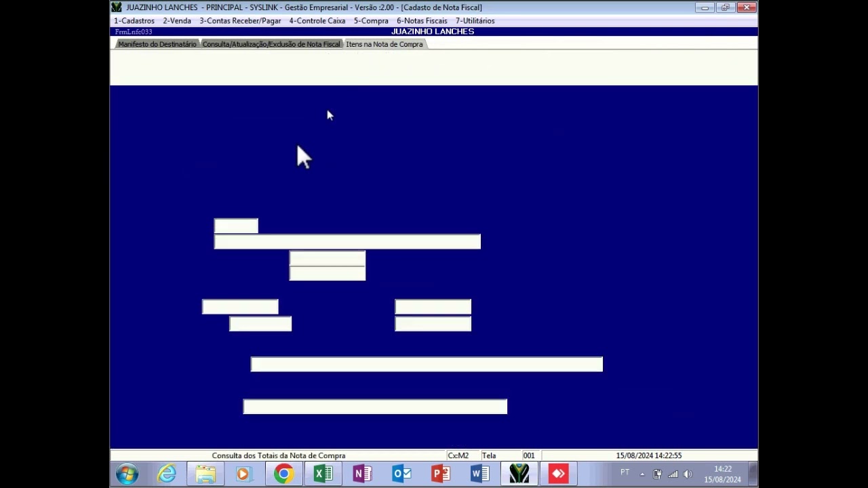Open the 2-Venda menu
868x488 pixels.
pyautogui.click(x=177, y=21)
